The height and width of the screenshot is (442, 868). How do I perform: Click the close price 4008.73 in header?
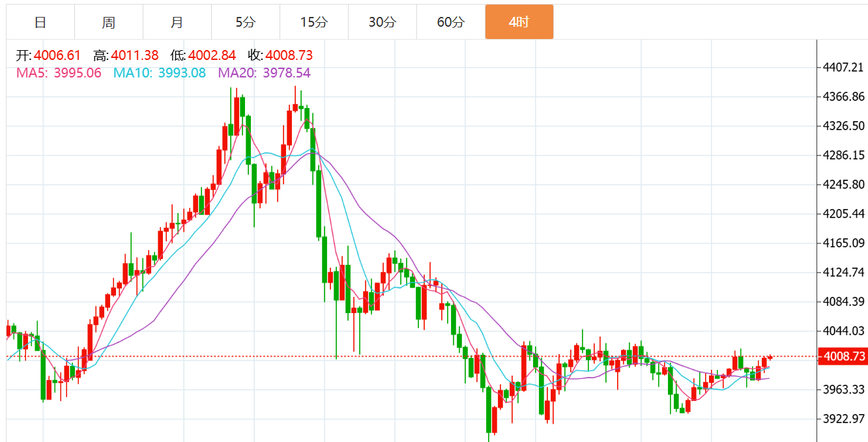coord(289,55)
